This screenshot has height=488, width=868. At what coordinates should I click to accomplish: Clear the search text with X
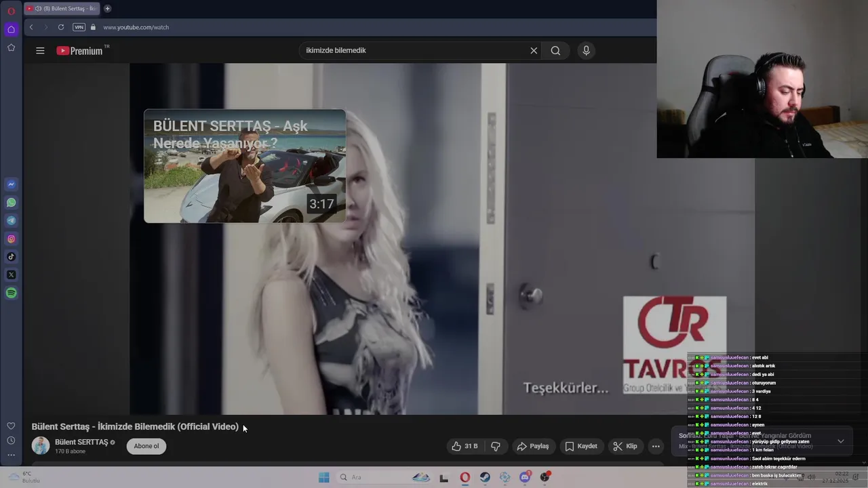[x=534, y=50]
